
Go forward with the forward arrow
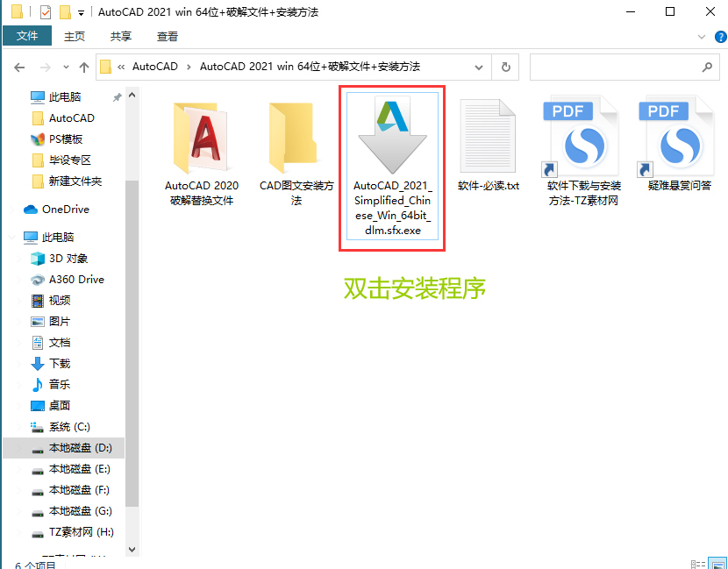(x=45, y=68)
